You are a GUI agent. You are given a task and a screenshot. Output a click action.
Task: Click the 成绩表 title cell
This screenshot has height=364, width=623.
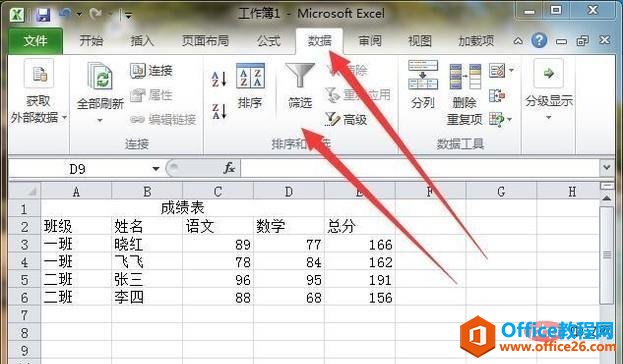(182, 208)
